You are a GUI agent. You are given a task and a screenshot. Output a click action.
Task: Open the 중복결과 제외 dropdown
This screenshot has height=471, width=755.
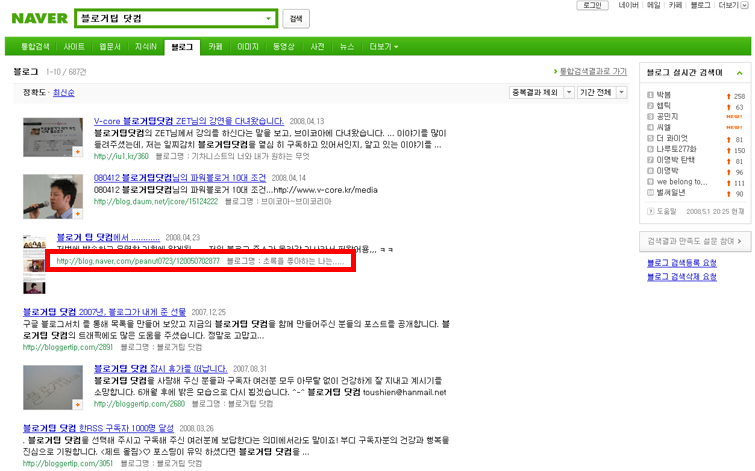(542, 92)
